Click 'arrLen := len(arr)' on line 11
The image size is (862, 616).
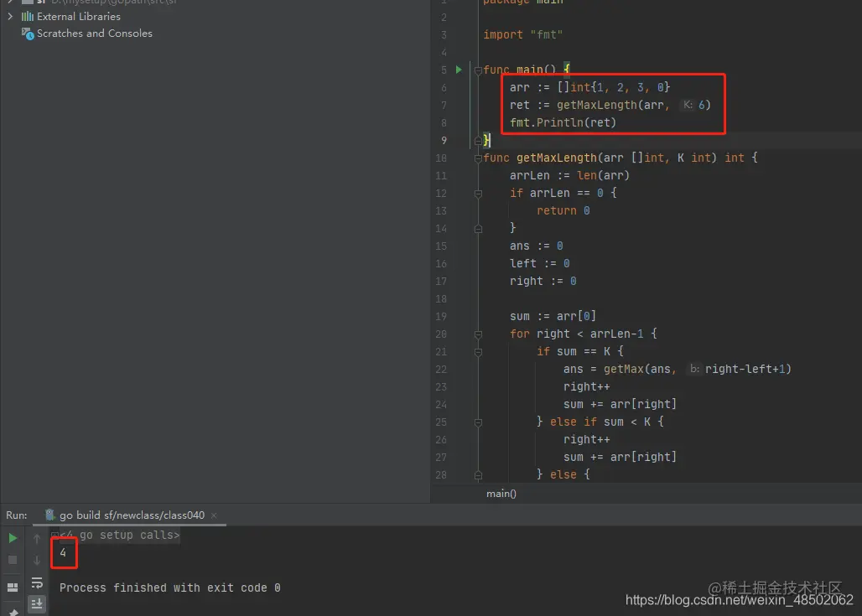[x=569, y=175]
